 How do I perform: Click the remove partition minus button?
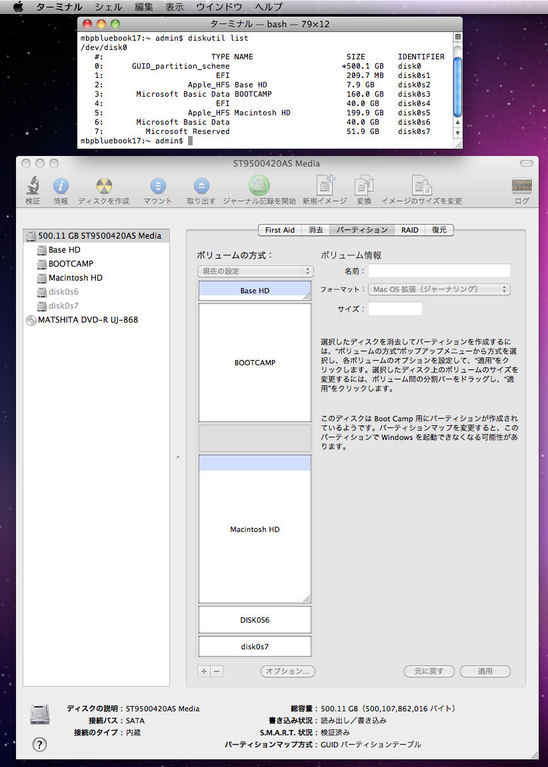click(x=217, y=671)
